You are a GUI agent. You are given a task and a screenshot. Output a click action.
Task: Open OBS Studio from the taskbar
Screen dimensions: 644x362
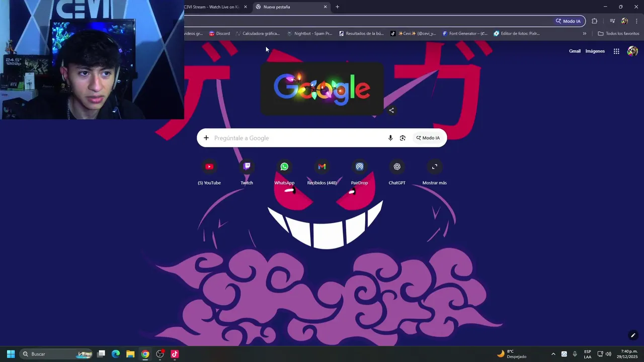160,354
